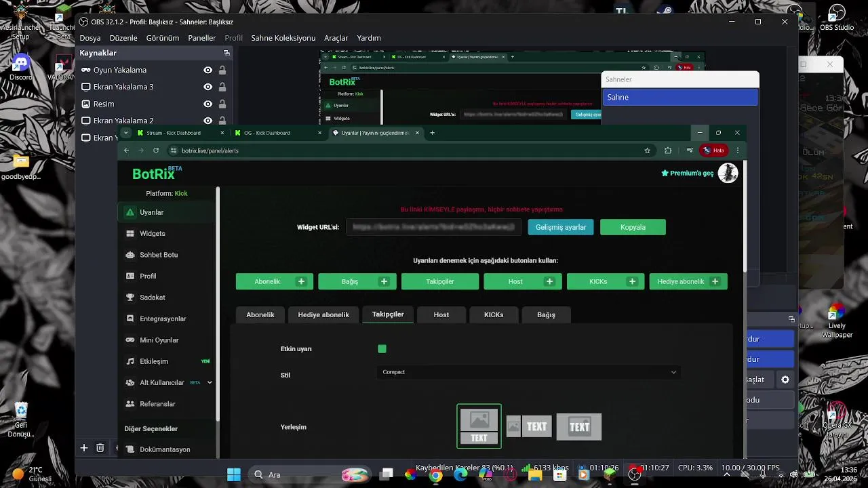Click the Kopyala button
Viewport: 868px width, 488px height.
[633, 227]
